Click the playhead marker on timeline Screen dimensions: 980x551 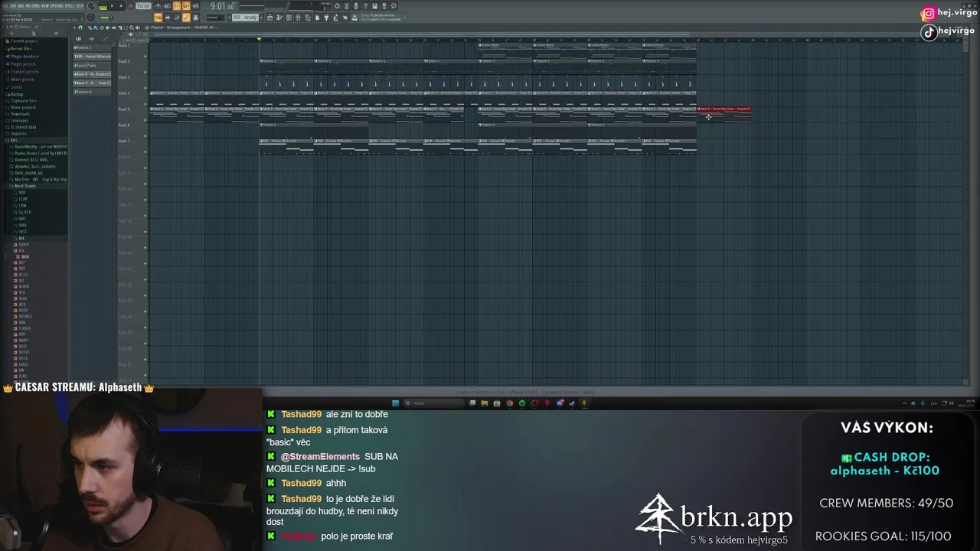point(259,39)
